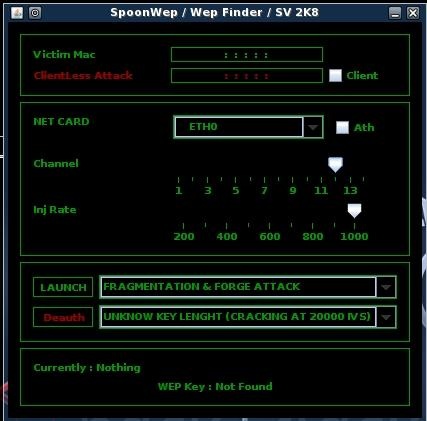The width and height of the screenshot is (427, 421).
Task: Click the WEP Key : Not Found text
Action: 215,387
